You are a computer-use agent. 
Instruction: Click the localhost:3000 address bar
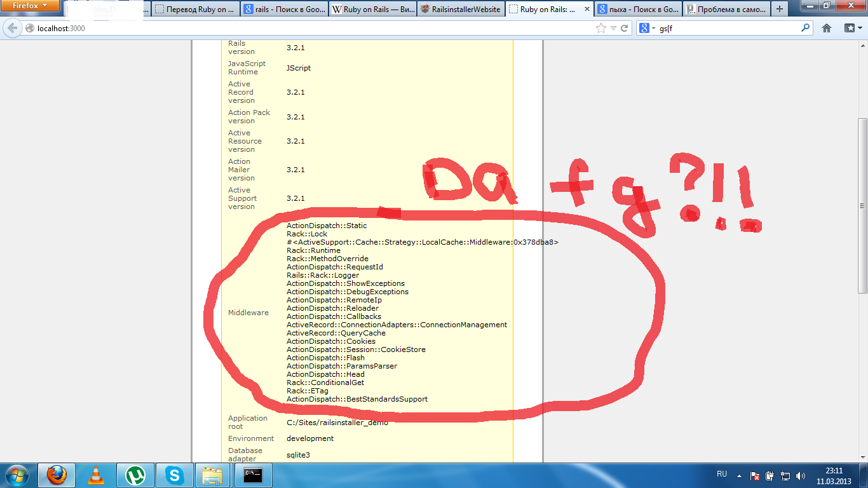(305, 29)
